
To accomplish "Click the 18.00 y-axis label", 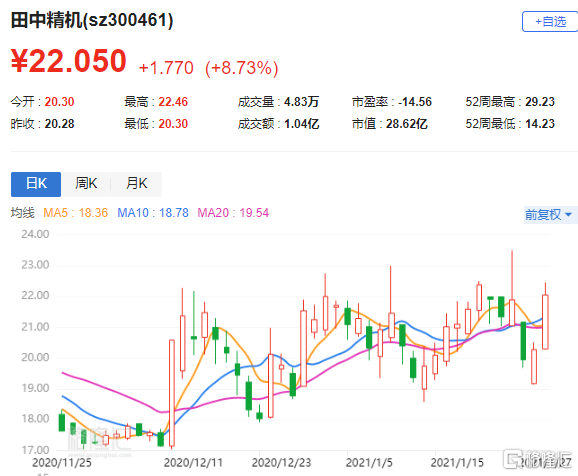I will tap(35, 418).
